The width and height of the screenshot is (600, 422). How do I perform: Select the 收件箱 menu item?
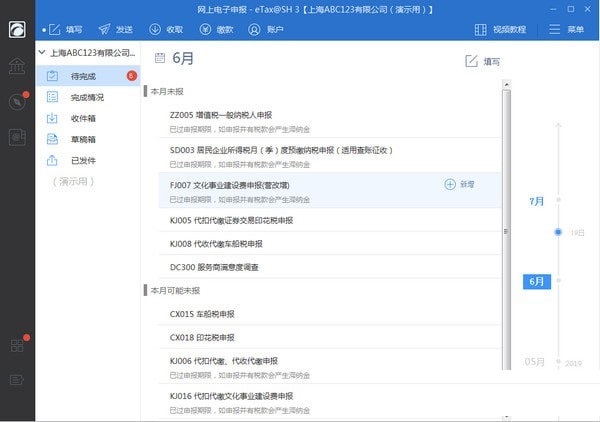point(88,118)
